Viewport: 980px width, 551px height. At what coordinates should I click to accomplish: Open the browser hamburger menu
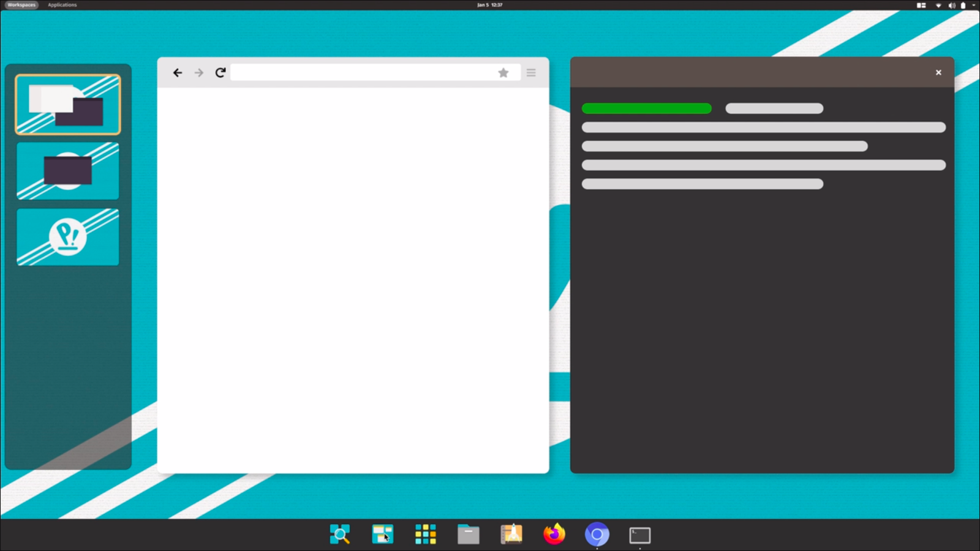pyautogui.click(x=531, y=73)
